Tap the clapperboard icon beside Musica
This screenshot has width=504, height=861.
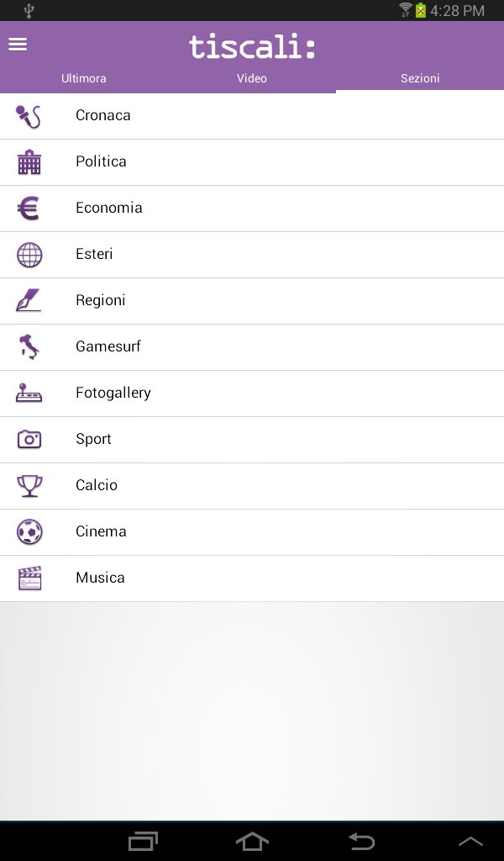coord(29,578)
